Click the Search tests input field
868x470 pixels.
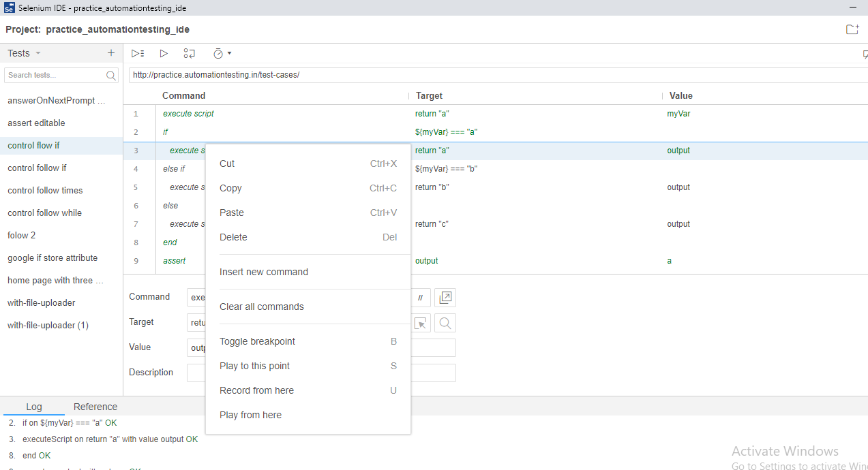point(55,75)
